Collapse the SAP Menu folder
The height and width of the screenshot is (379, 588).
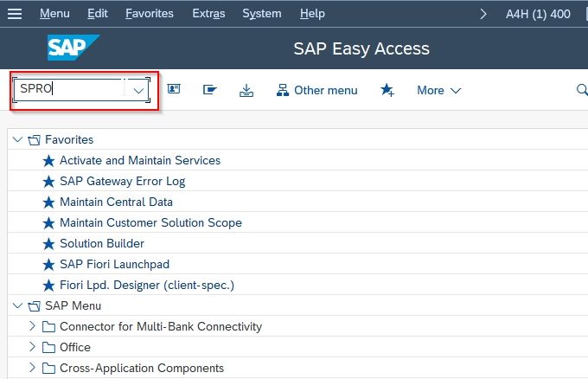click(x=17, y=305)
